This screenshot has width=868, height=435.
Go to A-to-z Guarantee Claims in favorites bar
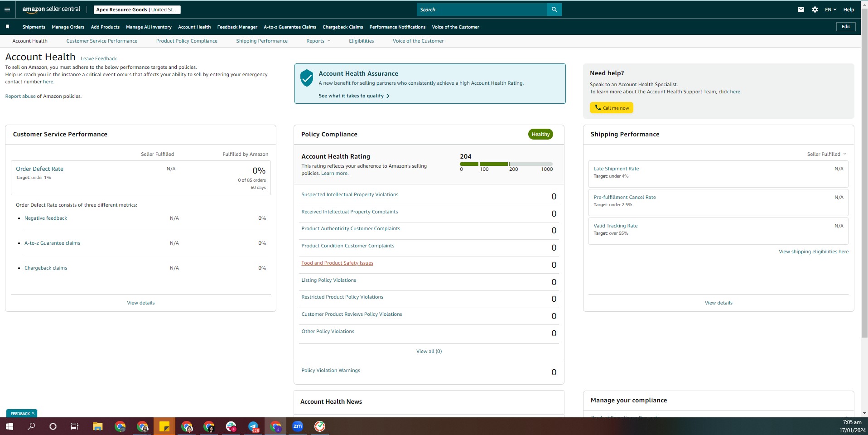290,27
